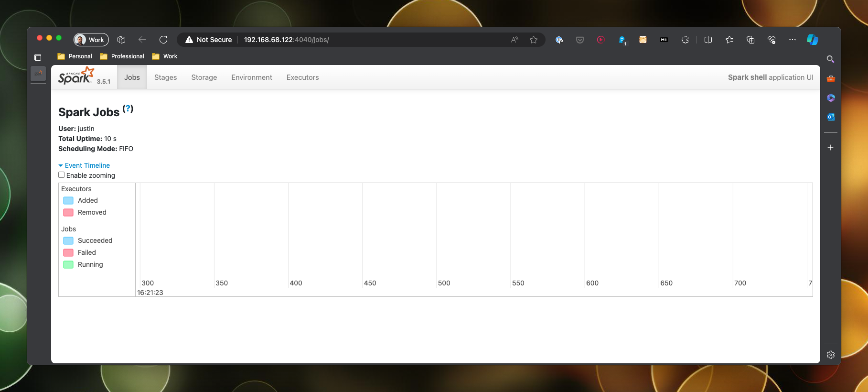This screenshot has width=868, height=392.
Task: Open Settings and more ellipsis menu
Action: click(x=793, y=40)
